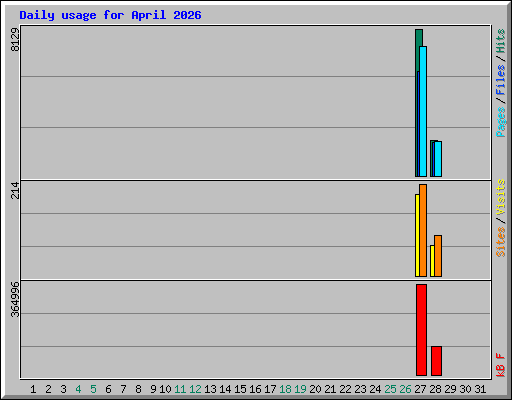The width and height of the screenshot is (512, 400).
Task: Click green weekend day label '18'
Action: [285, 389]
